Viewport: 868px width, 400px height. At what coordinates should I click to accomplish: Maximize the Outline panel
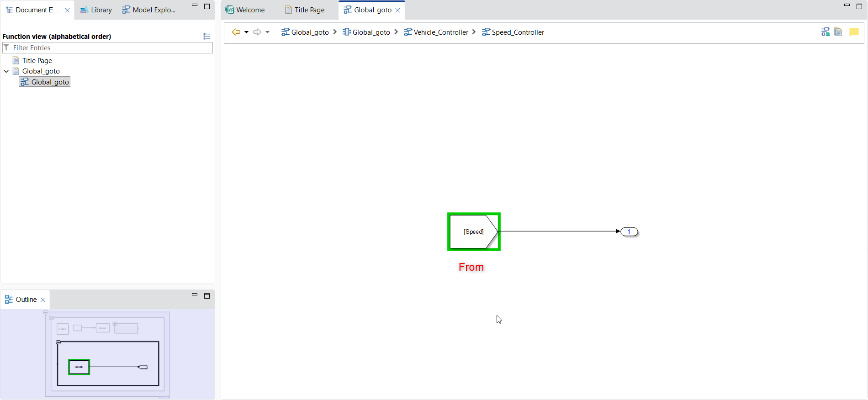click(207, 295)
